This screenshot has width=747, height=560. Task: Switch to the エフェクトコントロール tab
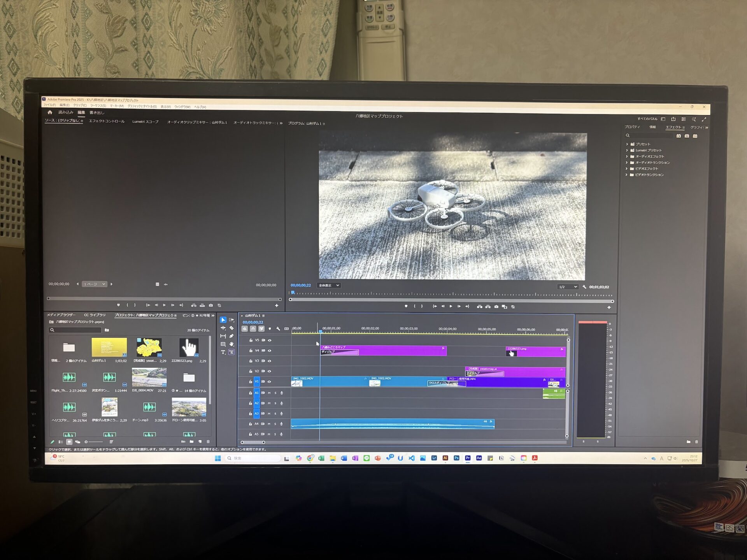pyautogui.click(x=107, y=121)
